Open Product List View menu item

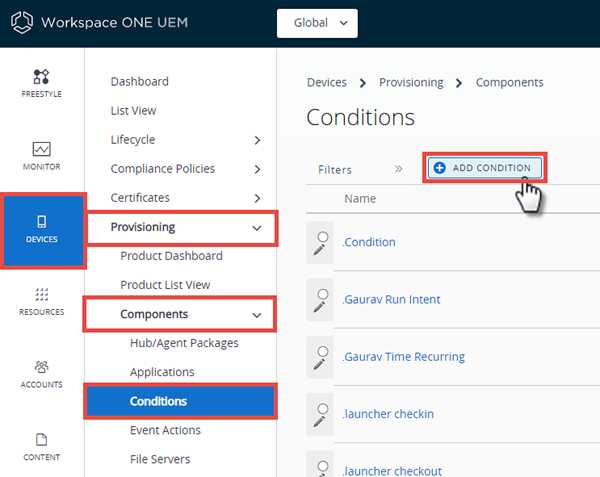(165, 285)
